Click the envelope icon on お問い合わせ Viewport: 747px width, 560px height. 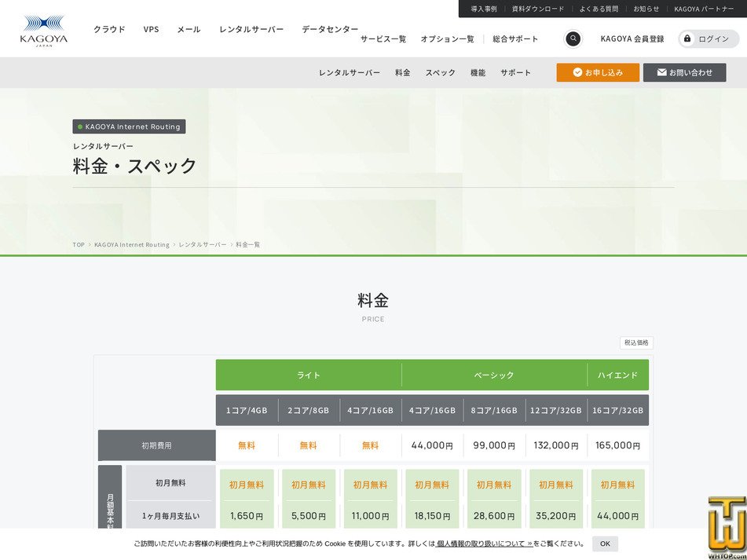coord(661,72)
